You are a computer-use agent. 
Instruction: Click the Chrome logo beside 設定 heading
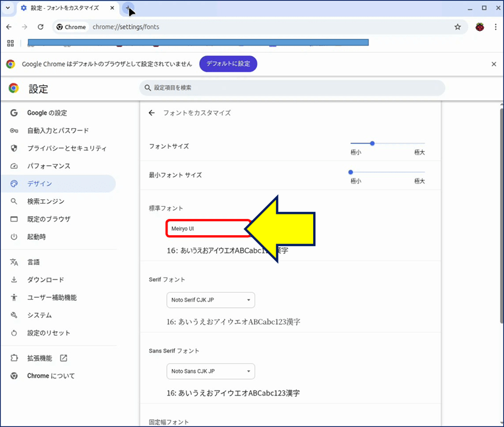(x=13, y=88)
